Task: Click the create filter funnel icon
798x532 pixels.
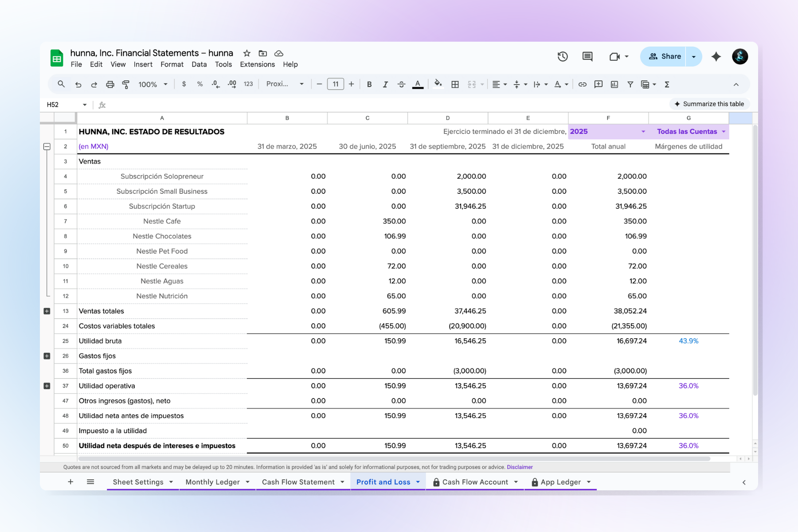Action: (630, 84)
